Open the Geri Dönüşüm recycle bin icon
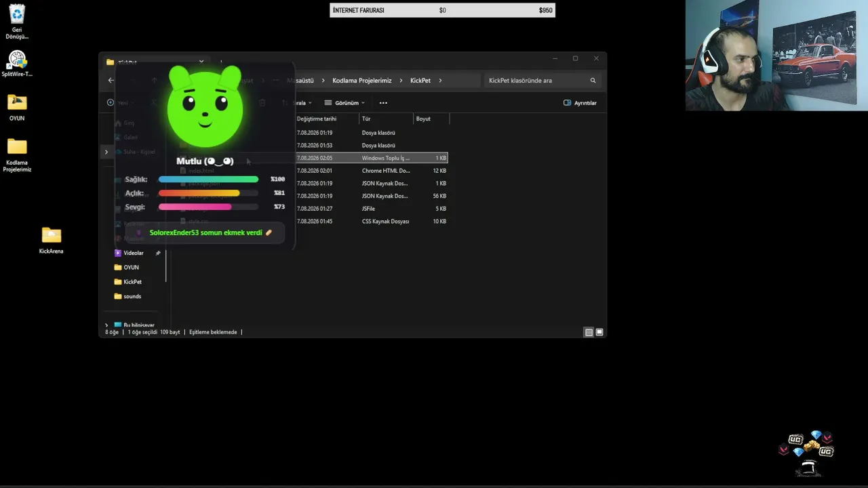This screenshot has width=868, height=488. coord(17,22)
